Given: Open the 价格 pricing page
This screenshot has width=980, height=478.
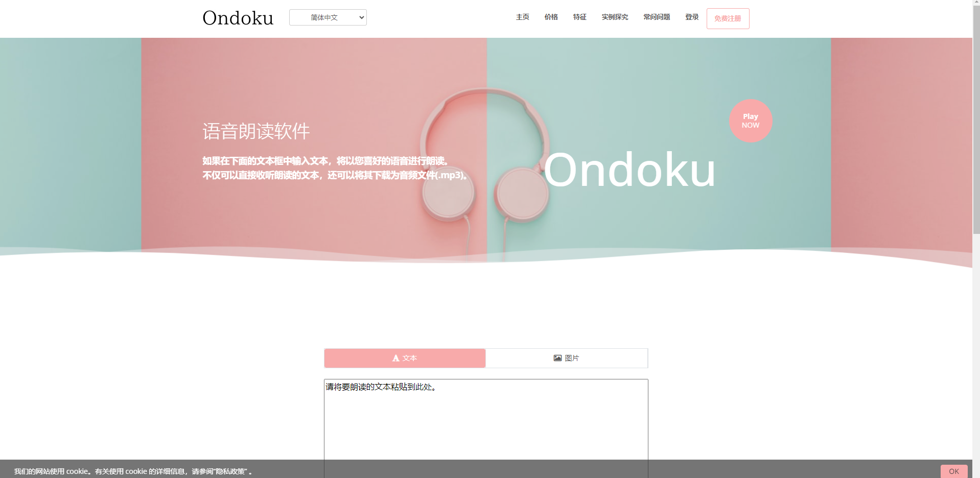Looking at the screenshot, I should point(551,17).
